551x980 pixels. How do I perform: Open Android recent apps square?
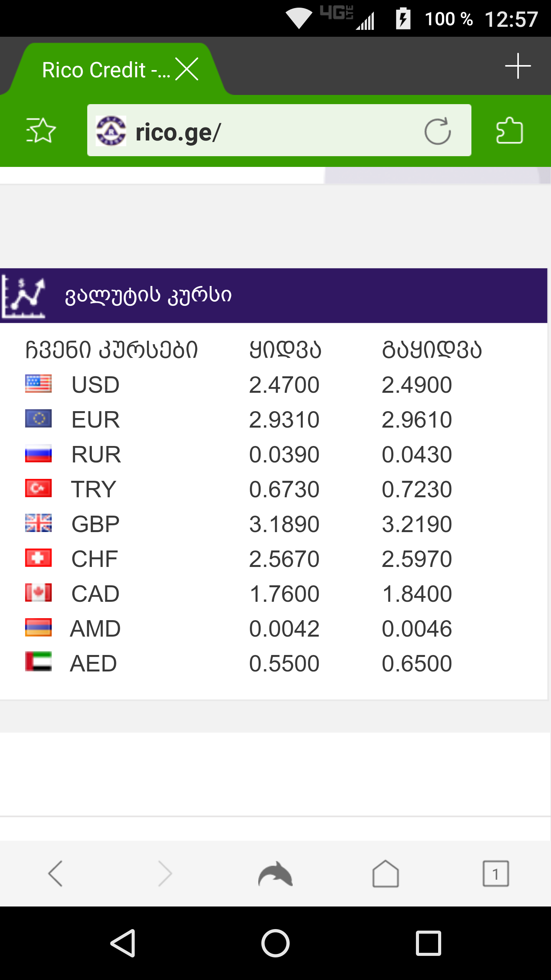pyautogui.click(x=428, y=943)
